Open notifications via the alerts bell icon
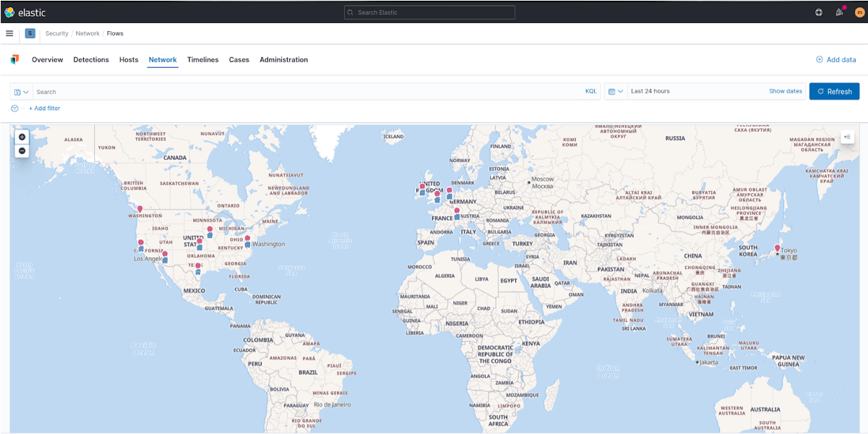Image resolution: width=868 pixels, height=434 pixels. click(839, 12)
